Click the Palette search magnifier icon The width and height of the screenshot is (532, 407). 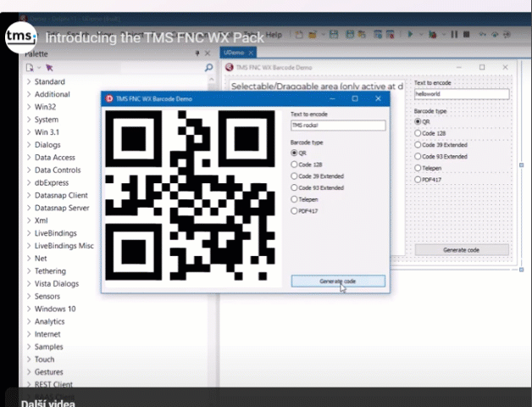point(208,68)
